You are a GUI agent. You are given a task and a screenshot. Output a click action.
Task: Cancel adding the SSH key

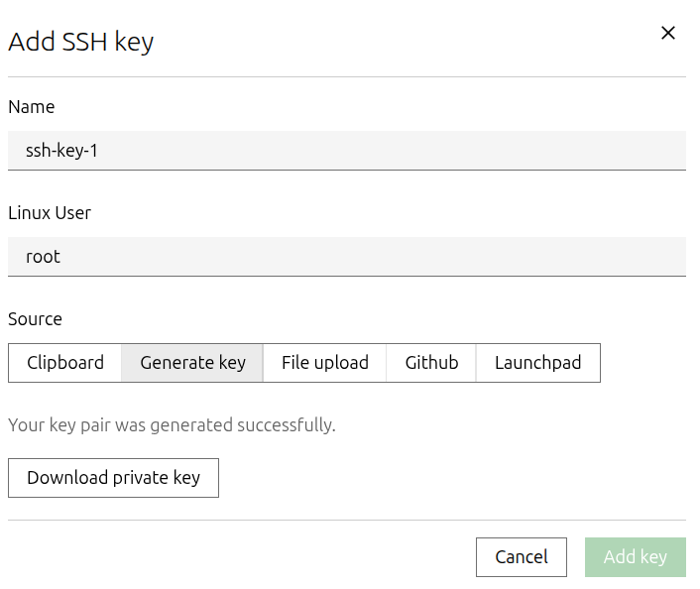(522, 557)
